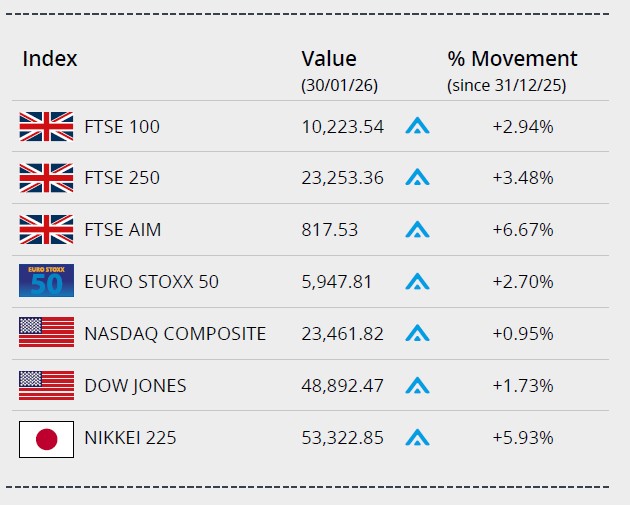The height and width of the screenshot is (505, 630).
Task: Click the US flag beside NASDAQ Composite
Action: tap(46, 333)
